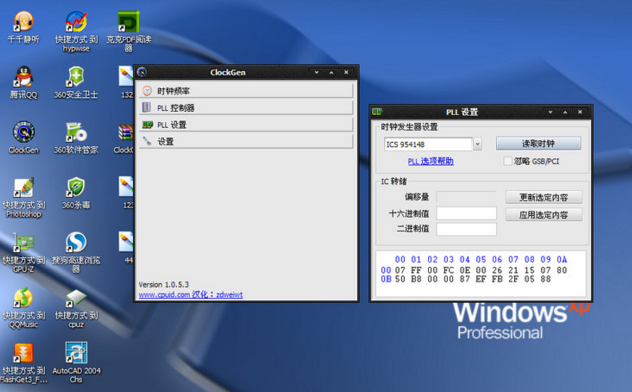Image resolution: width=632 pixels, height=392 pixels.
Task: Select hex byte FC in row 00
Action: [449, 270]
